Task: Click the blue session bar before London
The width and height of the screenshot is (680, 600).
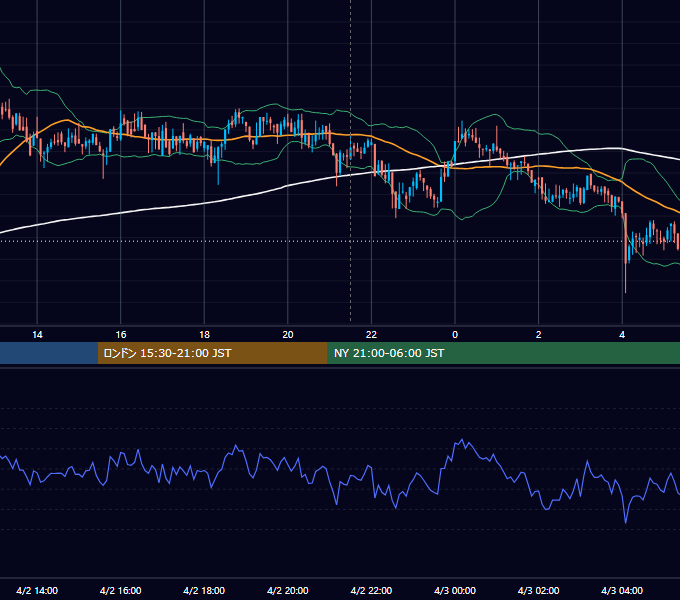Action: point(49,353)
